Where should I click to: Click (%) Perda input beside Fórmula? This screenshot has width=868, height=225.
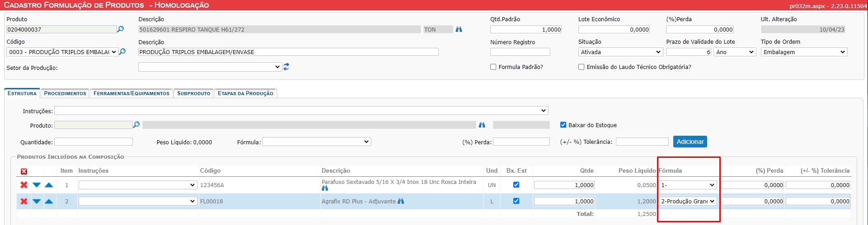(521, 142)
